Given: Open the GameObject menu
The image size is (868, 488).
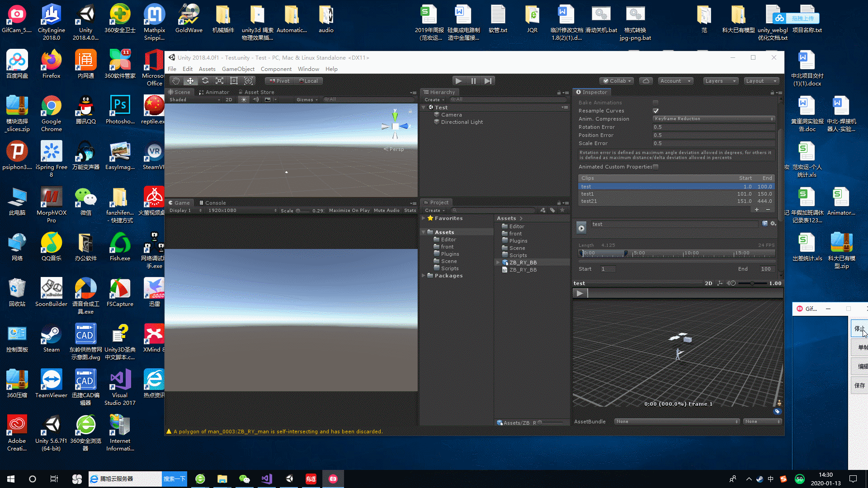Looking at the screenshot, I should point(238,69).
